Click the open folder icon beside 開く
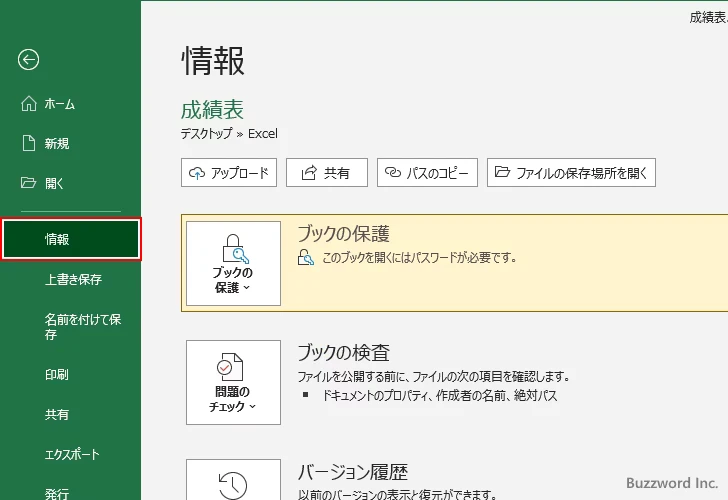This screenshot has width=728, height=500. [28, 182]
